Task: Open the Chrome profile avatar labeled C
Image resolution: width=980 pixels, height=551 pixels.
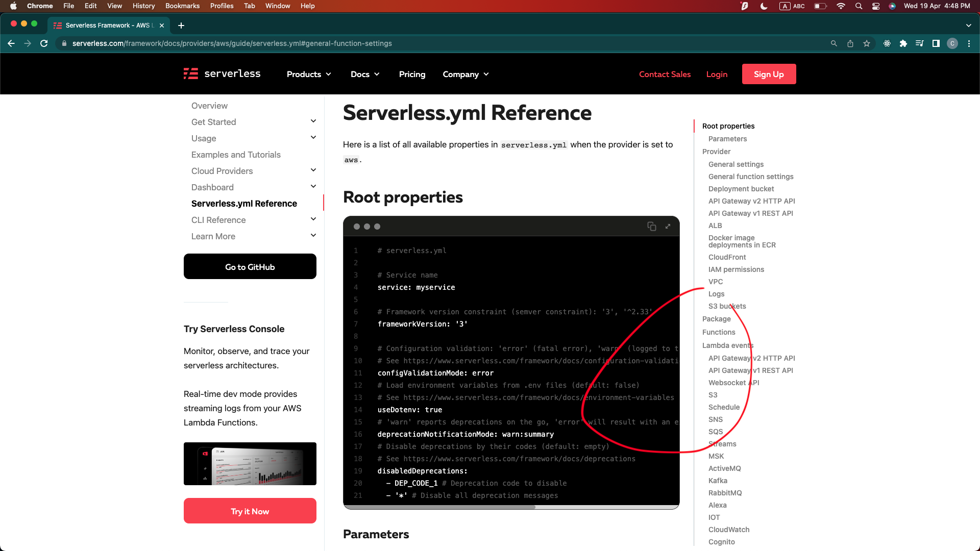Action: pyautogui.click(x=952, y=43)
